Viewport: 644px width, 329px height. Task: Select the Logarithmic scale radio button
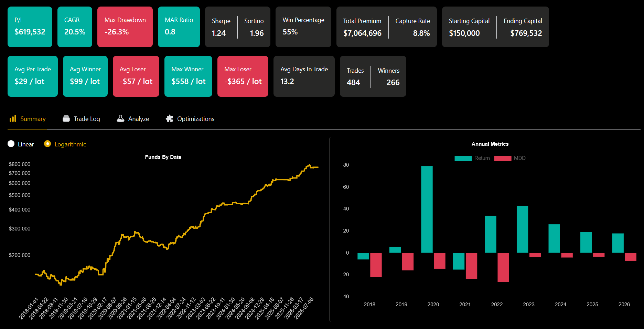coord(47,144)
